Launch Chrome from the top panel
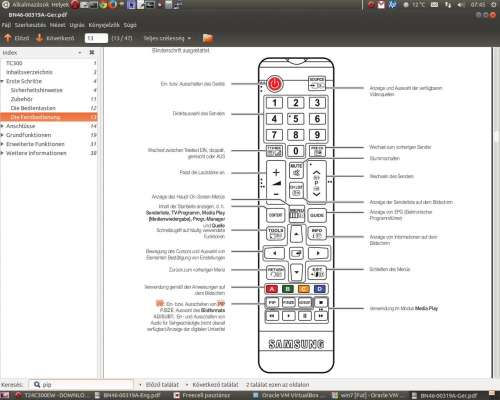 (x=103, y=5)
